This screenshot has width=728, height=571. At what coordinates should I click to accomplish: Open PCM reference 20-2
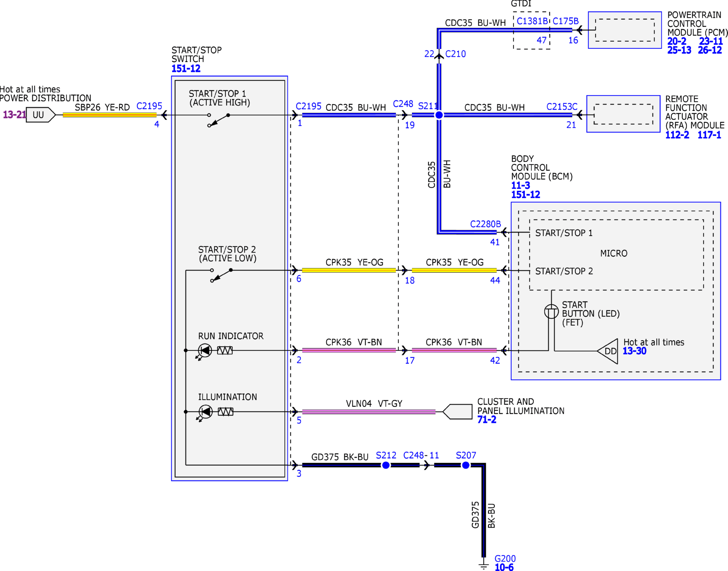tap(676, 41)
